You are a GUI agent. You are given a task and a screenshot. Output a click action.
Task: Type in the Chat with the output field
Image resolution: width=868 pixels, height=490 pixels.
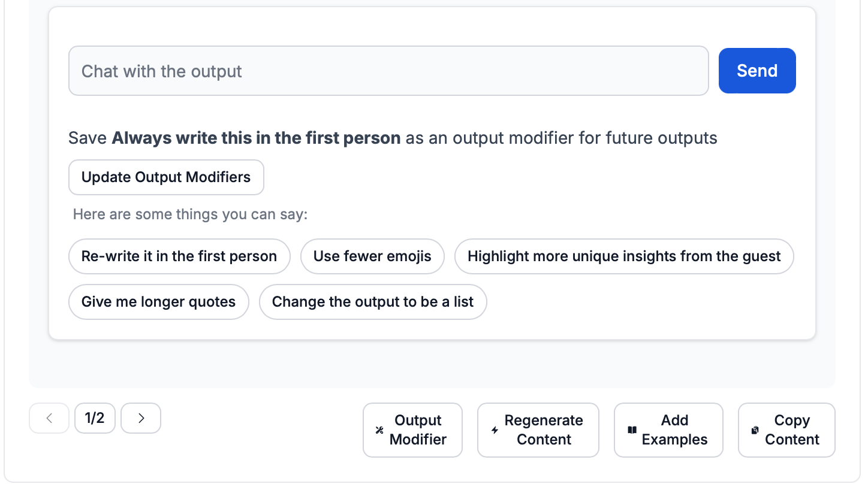[x=388, y=71]
